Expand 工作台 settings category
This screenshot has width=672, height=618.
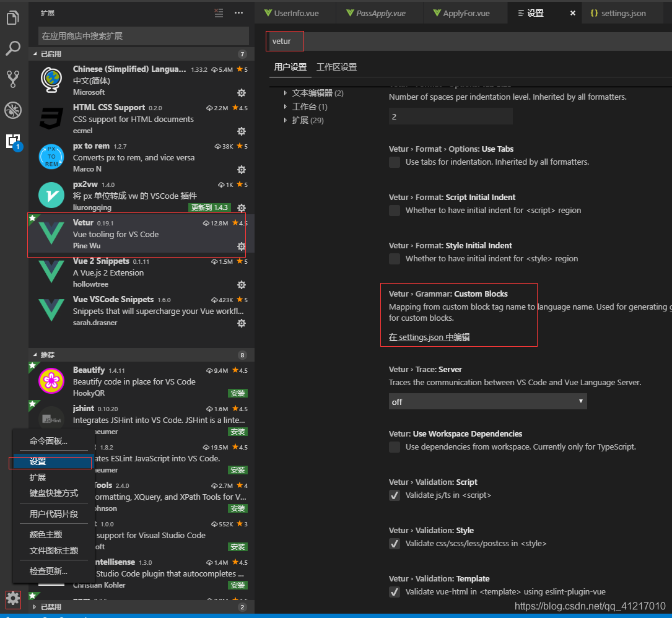(x=306, y=107)
